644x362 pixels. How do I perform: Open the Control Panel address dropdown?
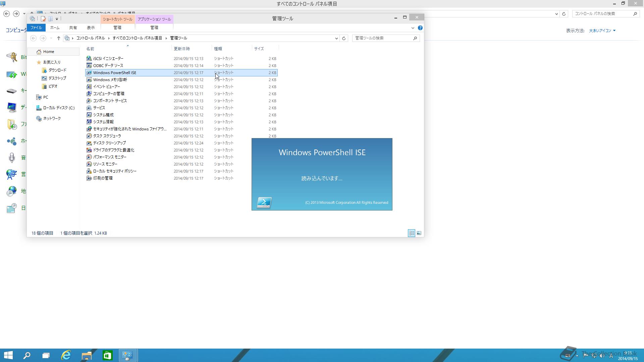pos(556,14)
